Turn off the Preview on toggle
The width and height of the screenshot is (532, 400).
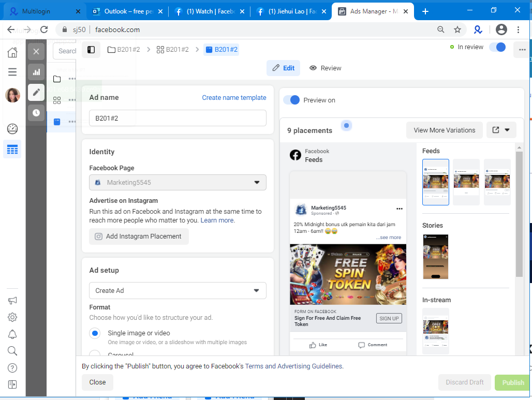(x=291, y=100)
